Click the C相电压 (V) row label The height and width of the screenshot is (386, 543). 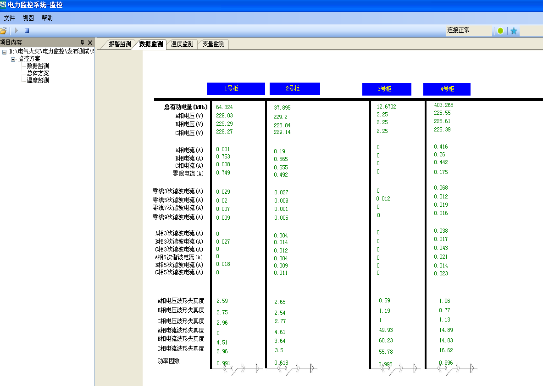189,133
